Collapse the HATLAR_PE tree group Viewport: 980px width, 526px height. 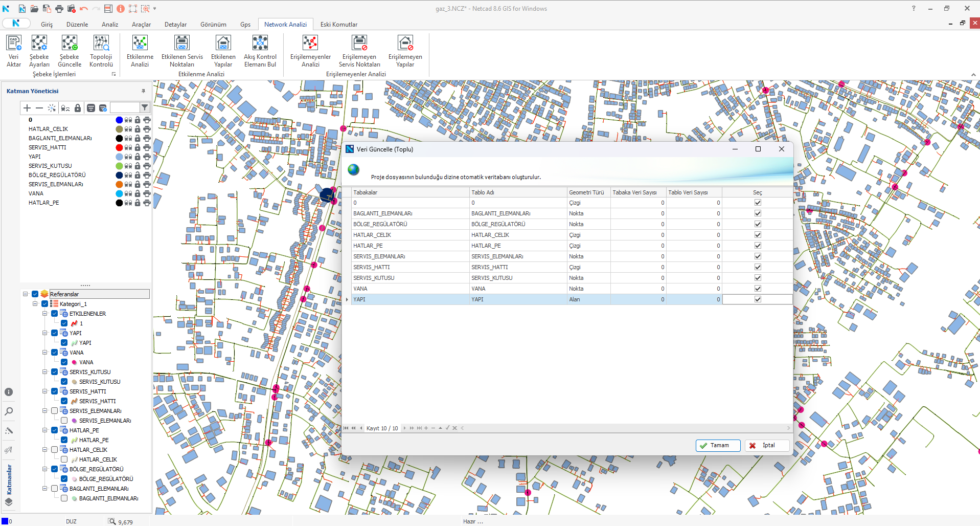[45, 430]
